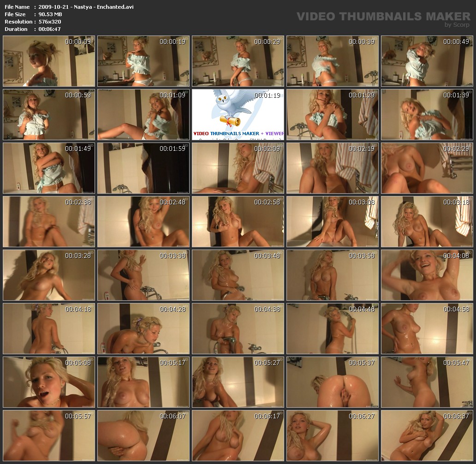Image resolution: width=476 pixels, height=464 pixels.
Task: Select the dark frame at 00:01:59
Action: tap(143, 168)
